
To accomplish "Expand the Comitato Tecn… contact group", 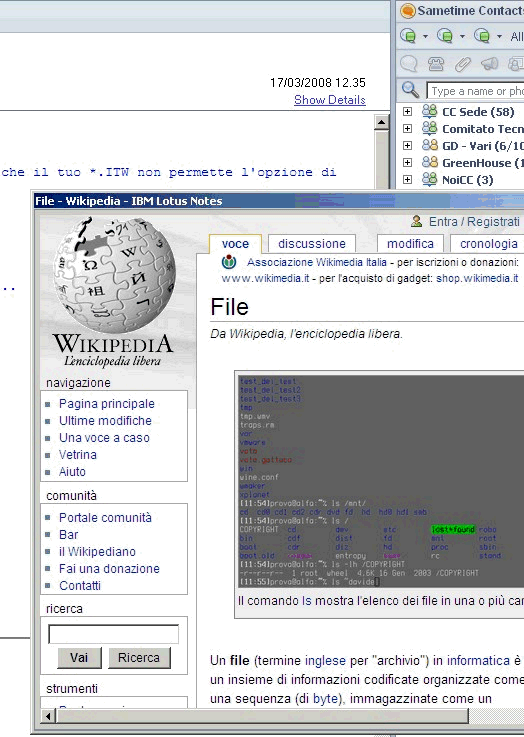I will pyautogui.click(x=407, y=128).
